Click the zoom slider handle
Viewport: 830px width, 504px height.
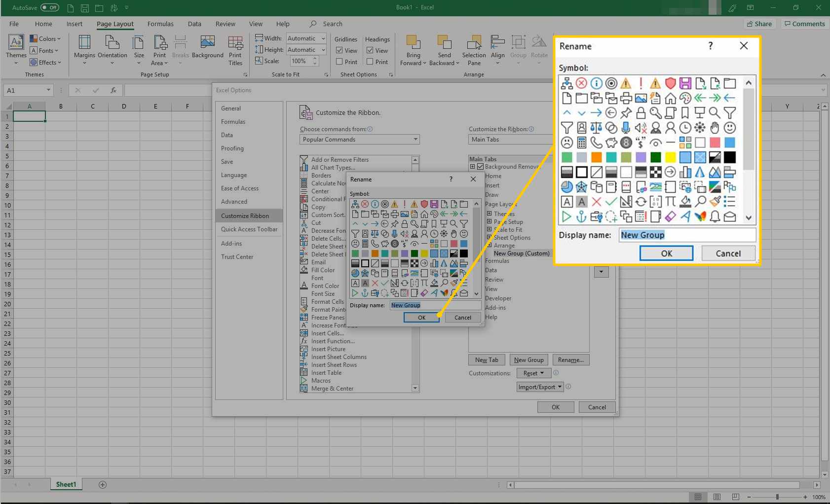pos(777,497)
